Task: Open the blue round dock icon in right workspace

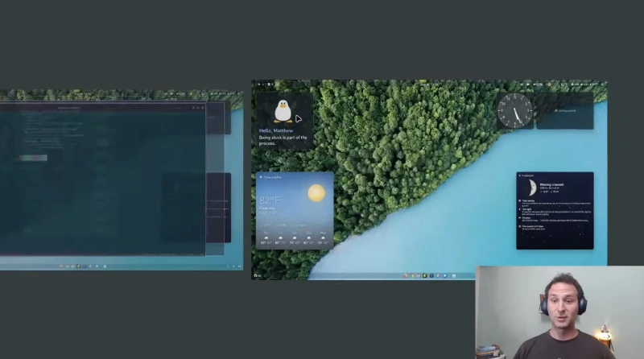Action: 445,275
